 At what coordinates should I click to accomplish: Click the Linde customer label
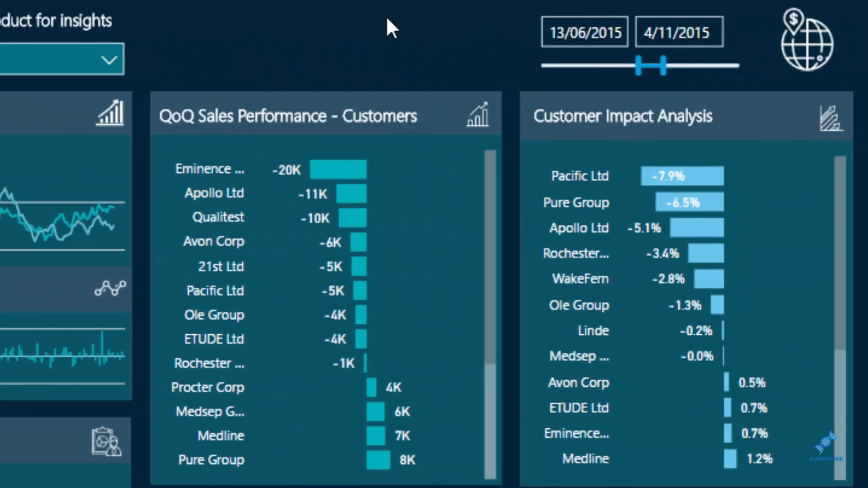tap(593, 331)
